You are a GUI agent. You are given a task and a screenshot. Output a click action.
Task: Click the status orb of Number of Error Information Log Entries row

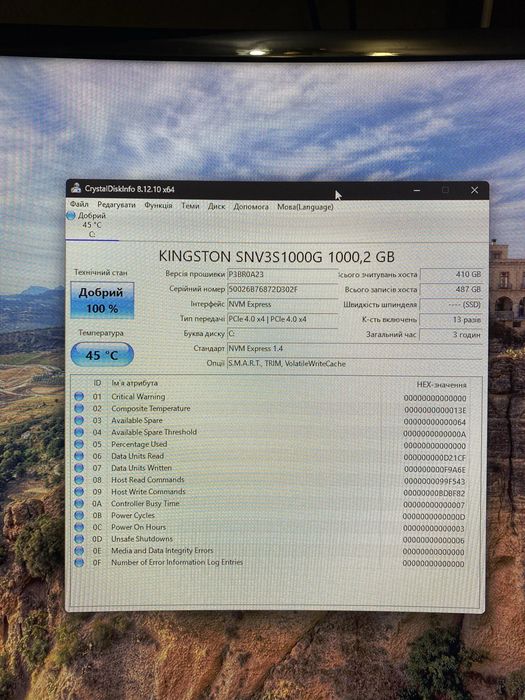79,562
